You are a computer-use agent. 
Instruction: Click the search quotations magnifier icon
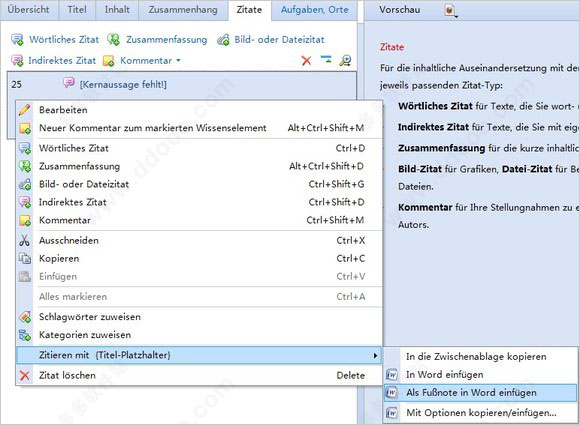pos(345,60)
